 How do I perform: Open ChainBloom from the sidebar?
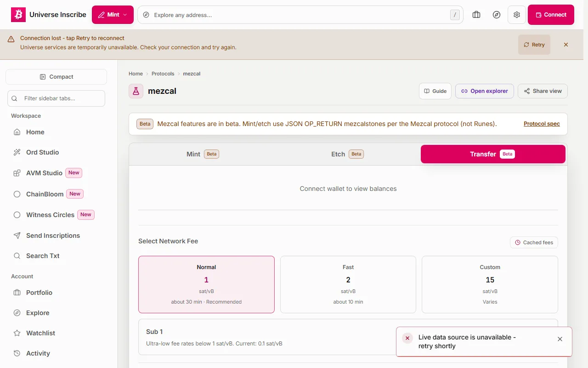click(56, 194)
